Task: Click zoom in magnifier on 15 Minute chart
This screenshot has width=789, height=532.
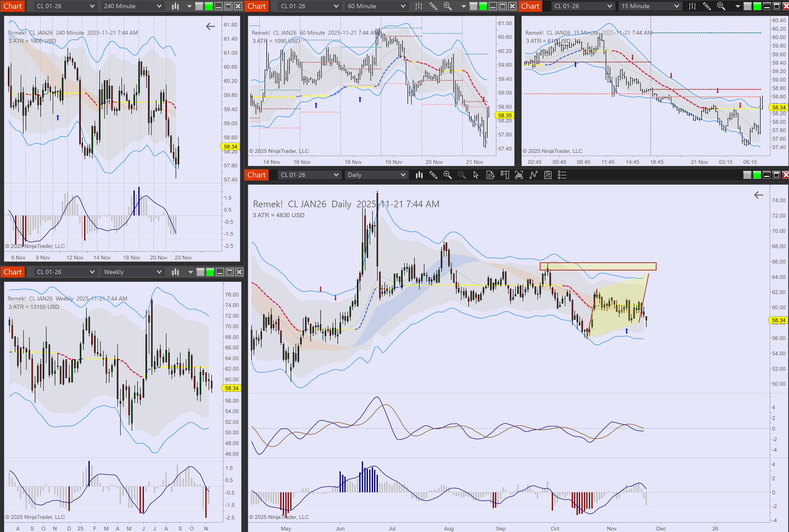Action: tap(721, 6)
